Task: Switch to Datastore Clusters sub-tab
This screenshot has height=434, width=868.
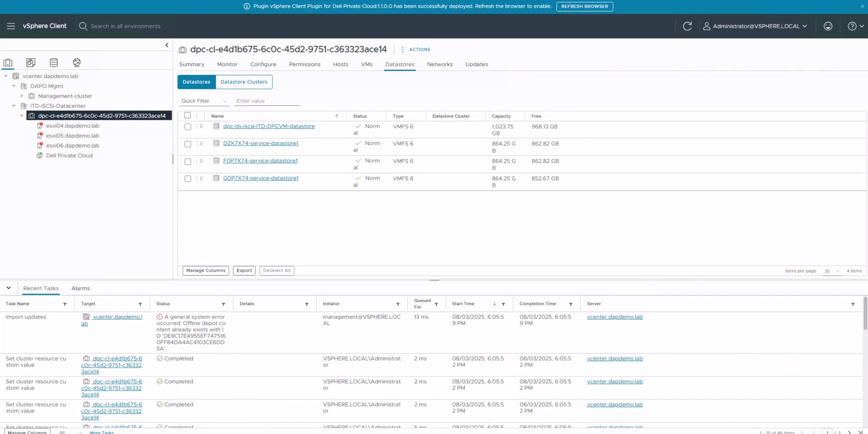Action: [x=244, y=82]
